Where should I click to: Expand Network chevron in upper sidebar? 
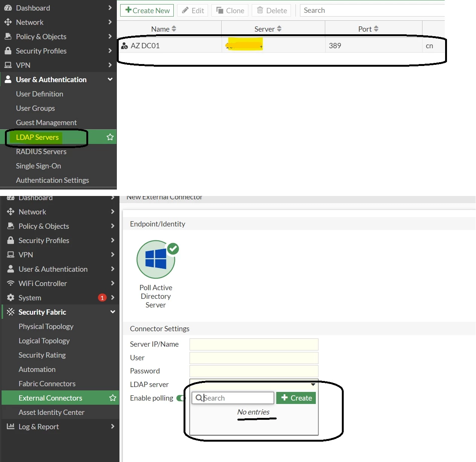pyautogui.click(x=110, y=22)
